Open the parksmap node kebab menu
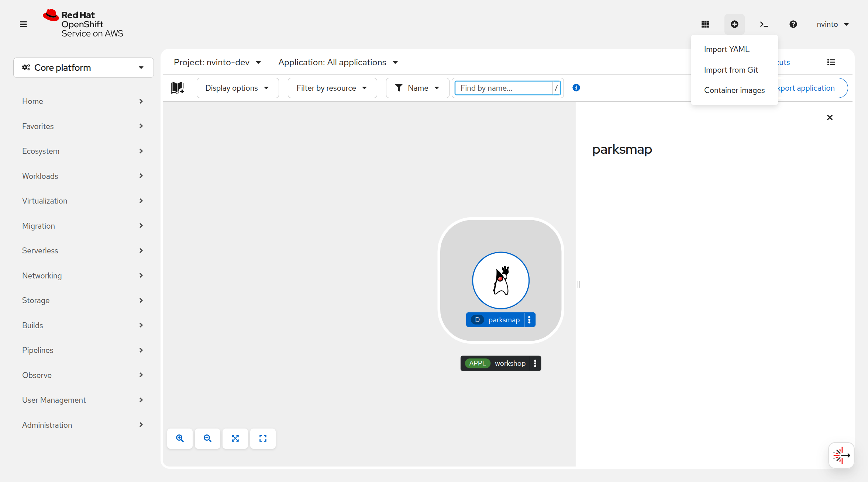This screenshot has height=482, width=868. pos(530,320)
